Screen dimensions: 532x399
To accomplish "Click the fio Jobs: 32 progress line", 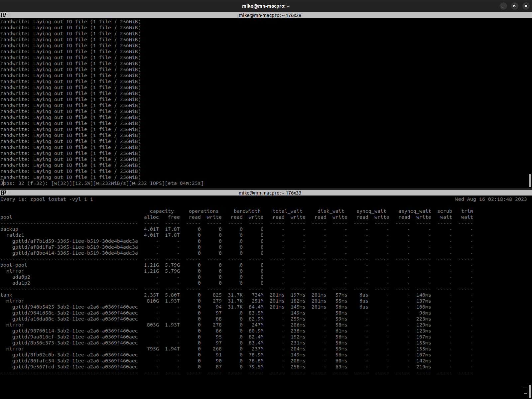I will pyautogui.click(x=102, y=183).
